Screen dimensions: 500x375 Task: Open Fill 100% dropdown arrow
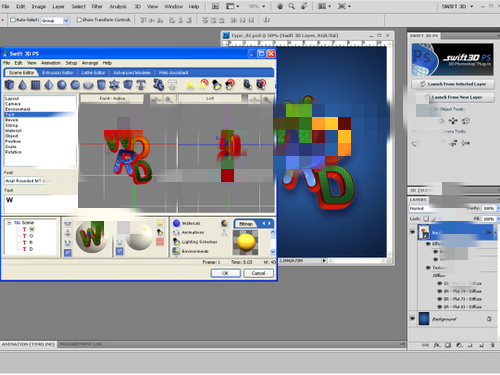[x=498, y=219]
